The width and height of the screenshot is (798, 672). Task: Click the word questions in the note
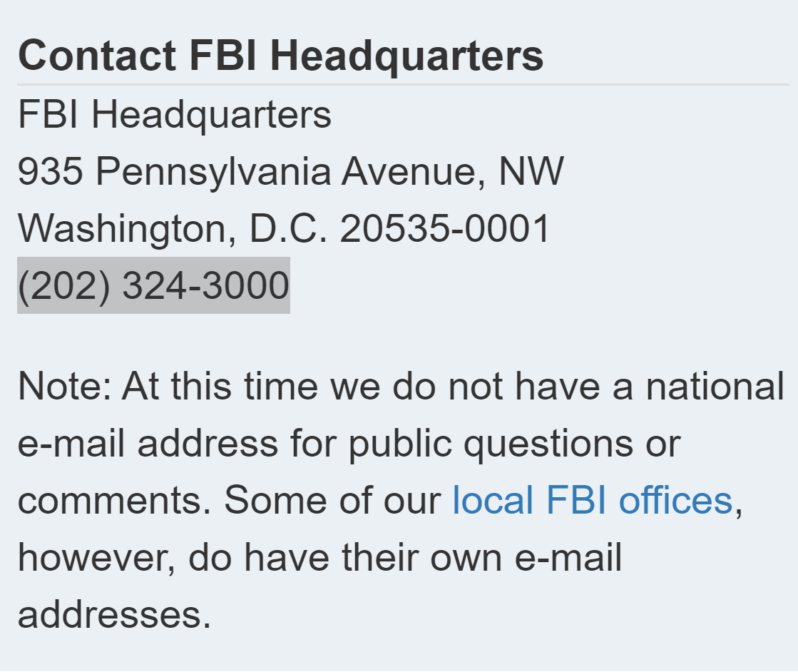tap(548, 444)
